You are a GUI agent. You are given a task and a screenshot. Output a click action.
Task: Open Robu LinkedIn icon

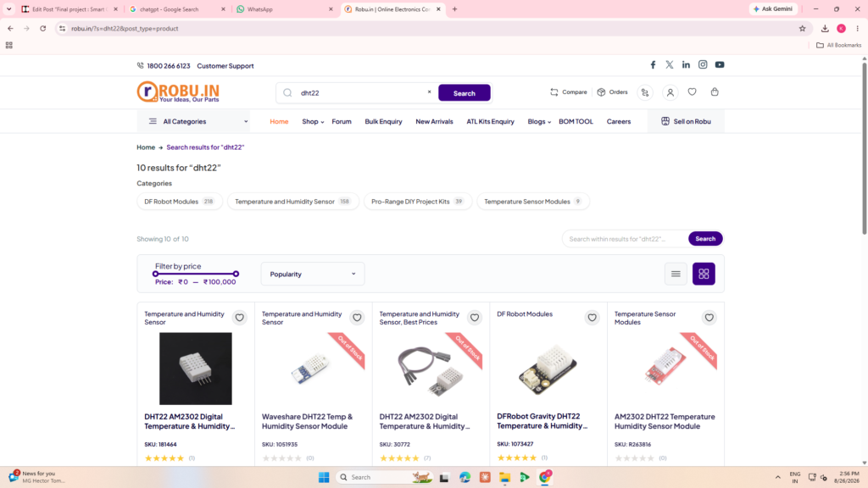[686, 64]
